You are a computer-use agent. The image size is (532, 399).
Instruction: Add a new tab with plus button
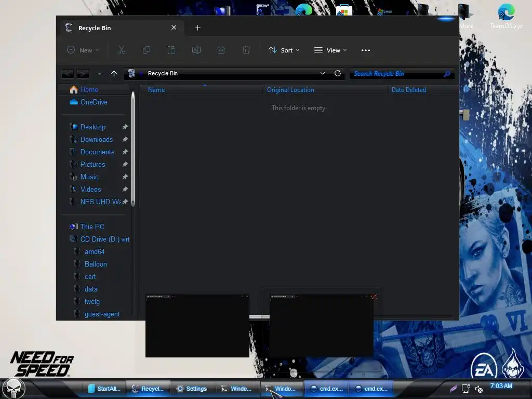pyautogui.click(x=198, y=28)
